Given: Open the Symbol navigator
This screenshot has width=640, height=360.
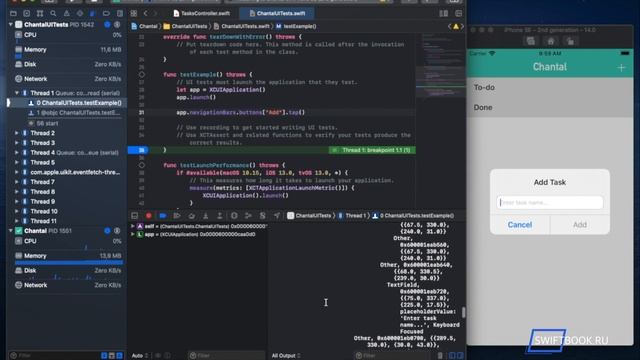Looking at the screenshot, I should pos(40,13).
